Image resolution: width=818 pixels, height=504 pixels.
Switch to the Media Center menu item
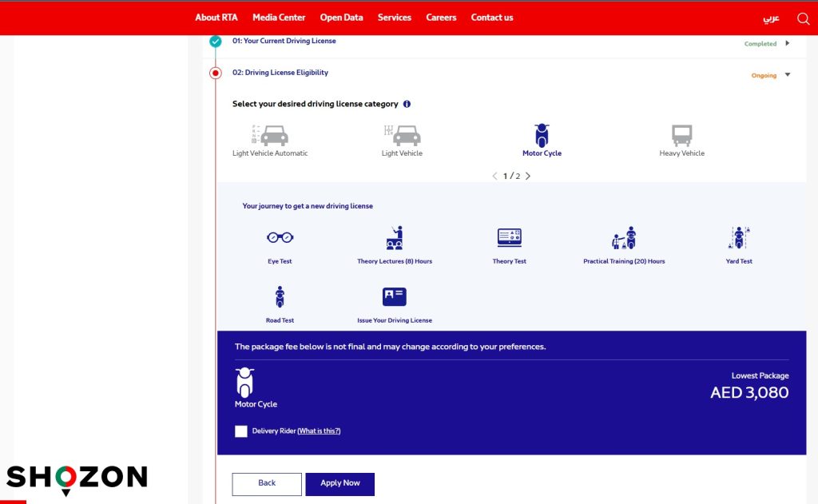[278, 17]
